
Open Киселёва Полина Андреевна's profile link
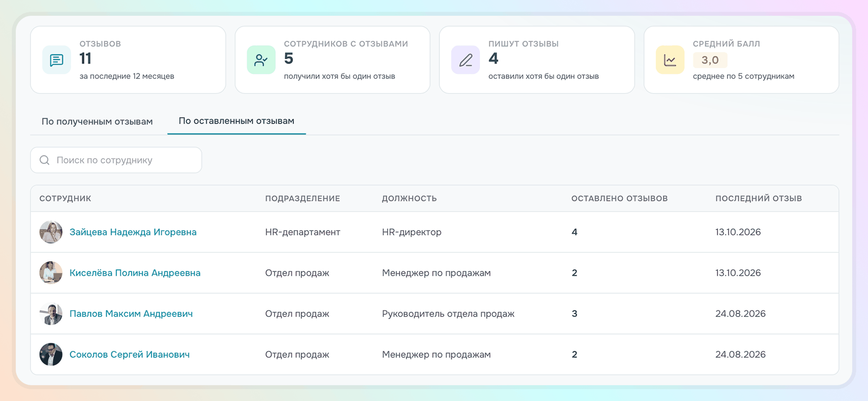135,273
